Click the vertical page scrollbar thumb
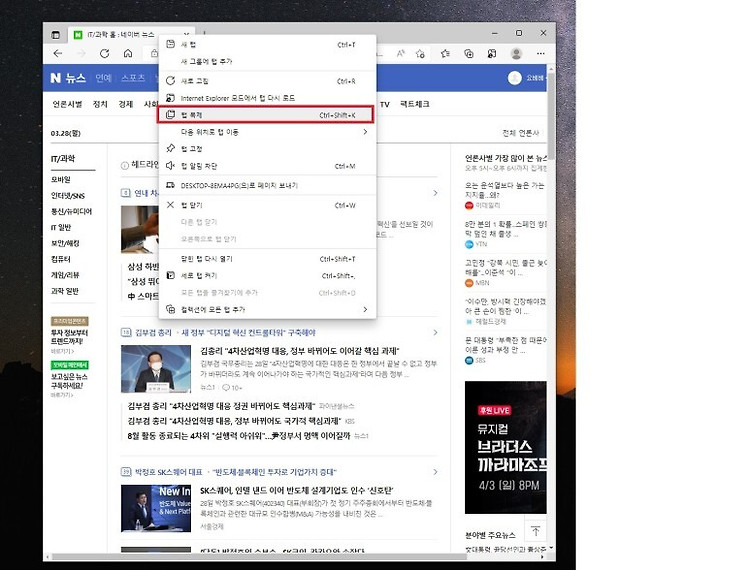 551,115
